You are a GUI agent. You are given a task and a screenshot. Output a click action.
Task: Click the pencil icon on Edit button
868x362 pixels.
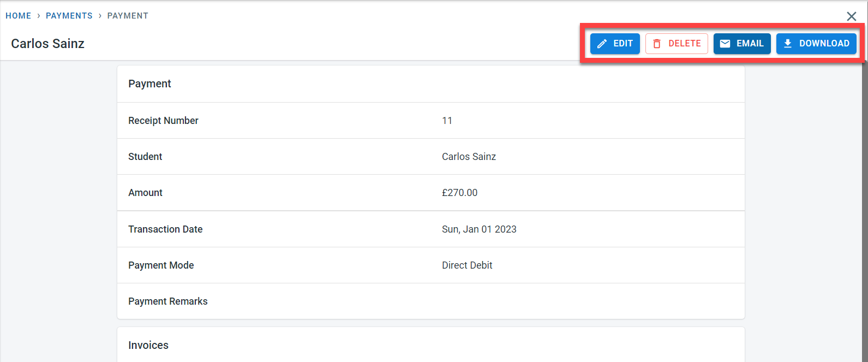pos(602,44)
